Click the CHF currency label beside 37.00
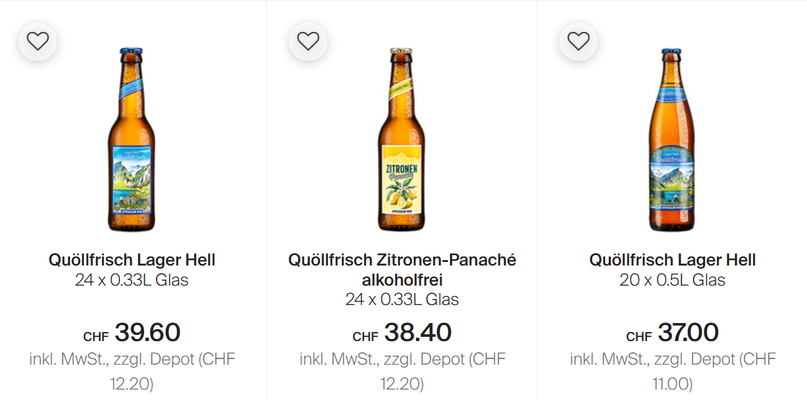Image resolution: width=807 pixels, height=400 pixels. point(639,336)
